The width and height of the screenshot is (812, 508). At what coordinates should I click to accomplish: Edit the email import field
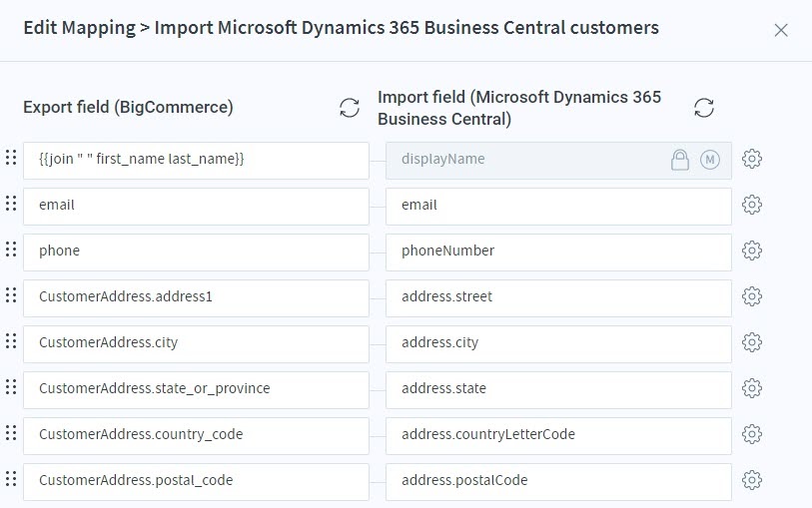(558, 207)
